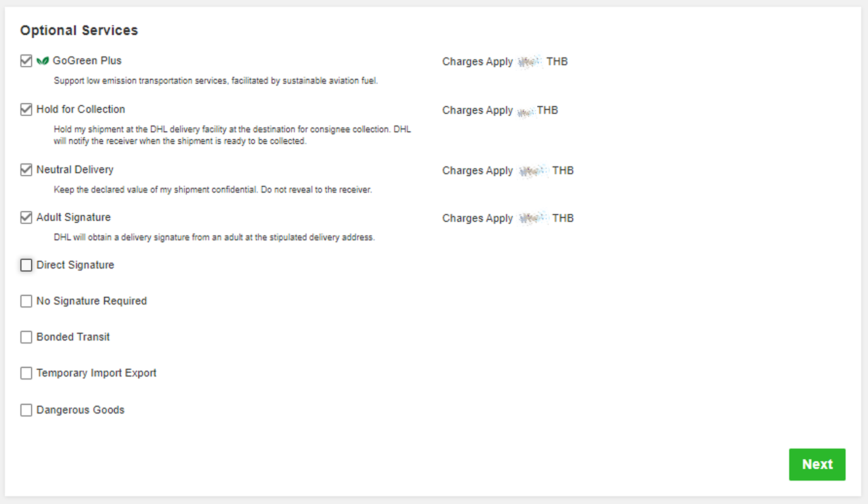Click the green GoGreen leaf icon
Image resolution: width=868 pixels, height=504 pixels.
tap(43, 61)
